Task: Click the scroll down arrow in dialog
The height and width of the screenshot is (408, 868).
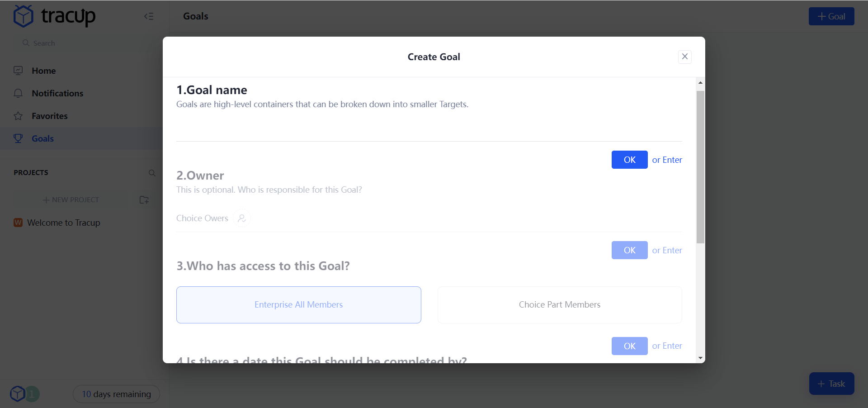Action: pos(700,358)
